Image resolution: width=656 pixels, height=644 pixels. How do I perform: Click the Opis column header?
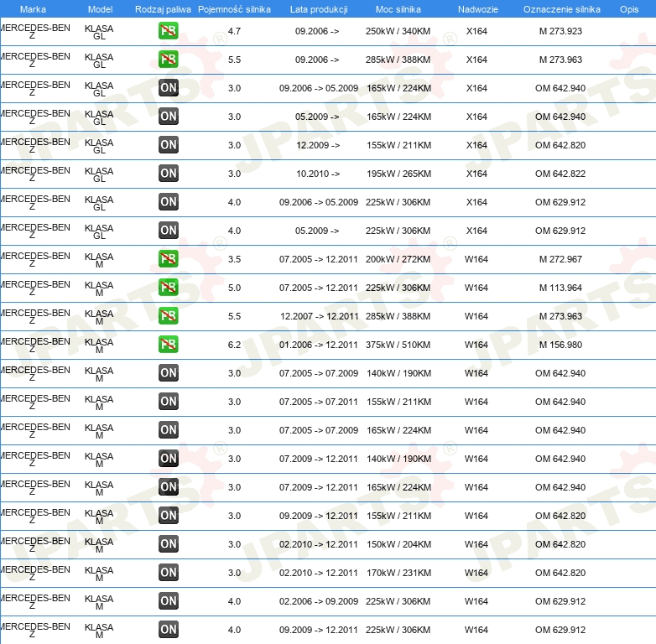click(628, 8)
